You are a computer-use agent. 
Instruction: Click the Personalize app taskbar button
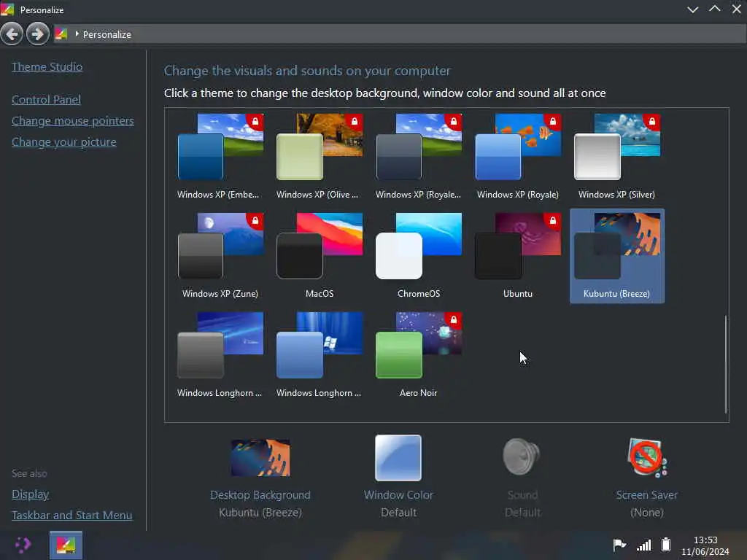point(66,545)
